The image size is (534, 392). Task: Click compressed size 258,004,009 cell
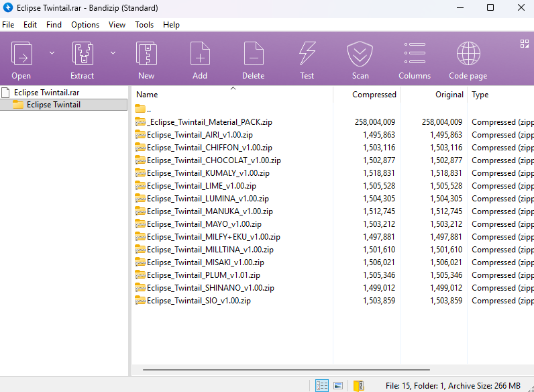[374, 122]
